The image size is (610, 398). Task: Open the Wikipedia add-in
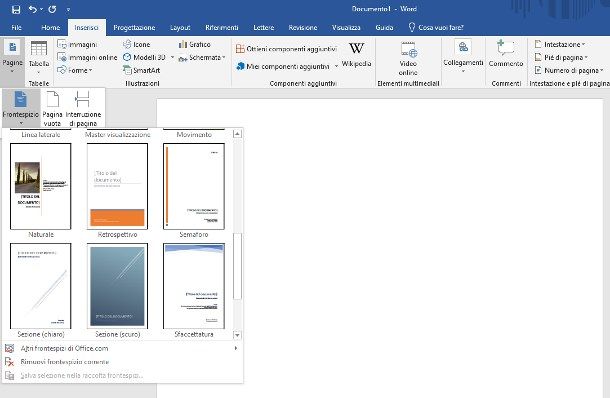356,54
